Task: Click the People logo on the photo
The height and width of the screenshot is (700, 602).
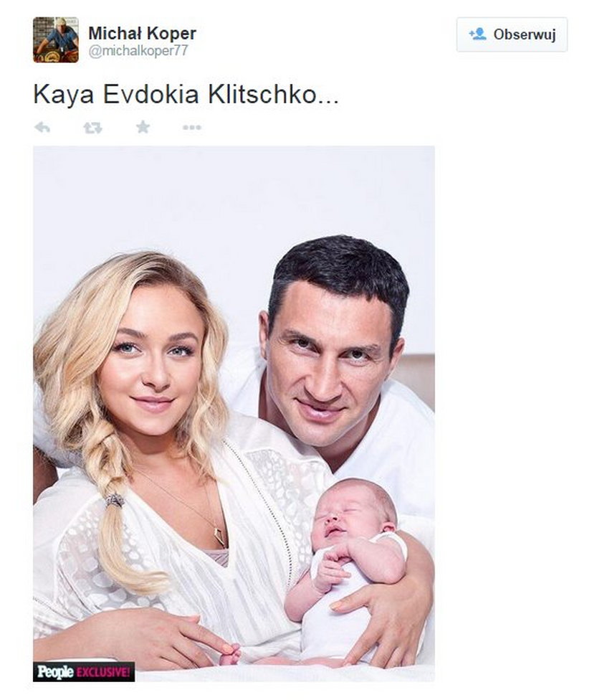Action: [x=55, y=671]
